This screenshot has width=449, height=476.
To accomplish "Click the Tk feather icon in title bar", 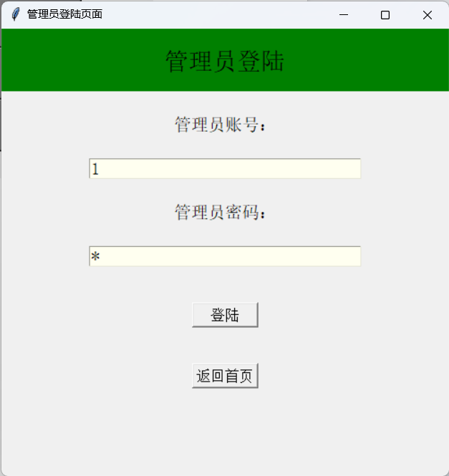I will 16,14.
